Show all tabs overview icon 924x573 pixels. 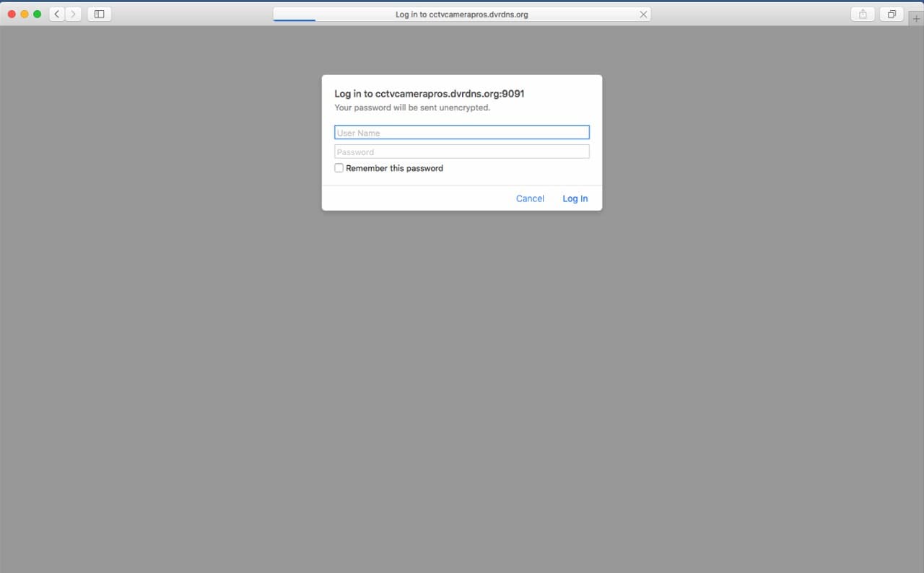tap(892, 14)
